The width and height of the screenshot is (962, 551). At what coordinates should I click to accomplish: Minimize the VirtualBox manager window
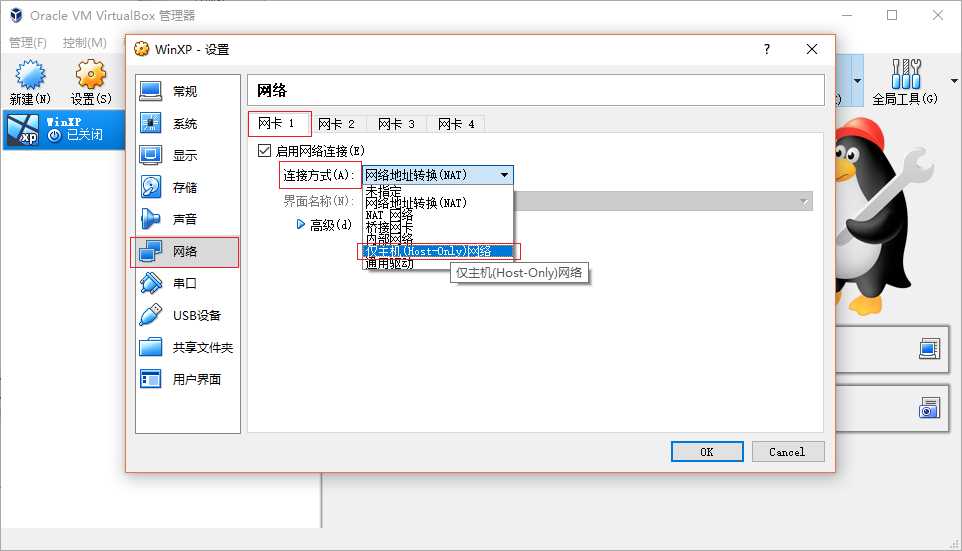click(x=847, y=15)
